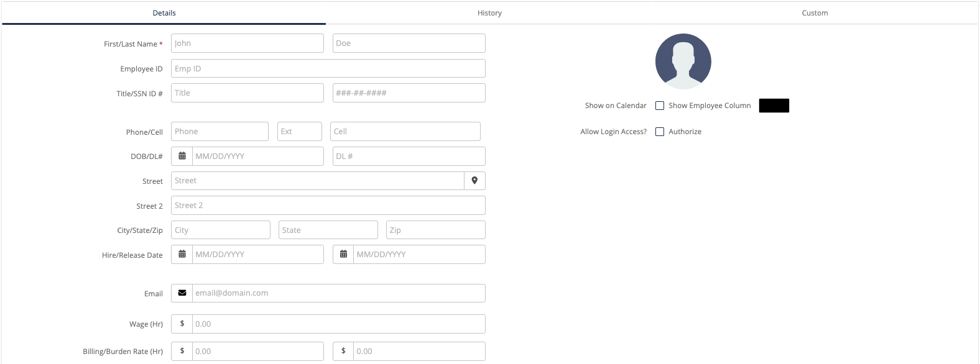This screenshot has width=980, height=364.
Task: Open the DOB calendar picker icon
Action: click(x=182, y=156)
